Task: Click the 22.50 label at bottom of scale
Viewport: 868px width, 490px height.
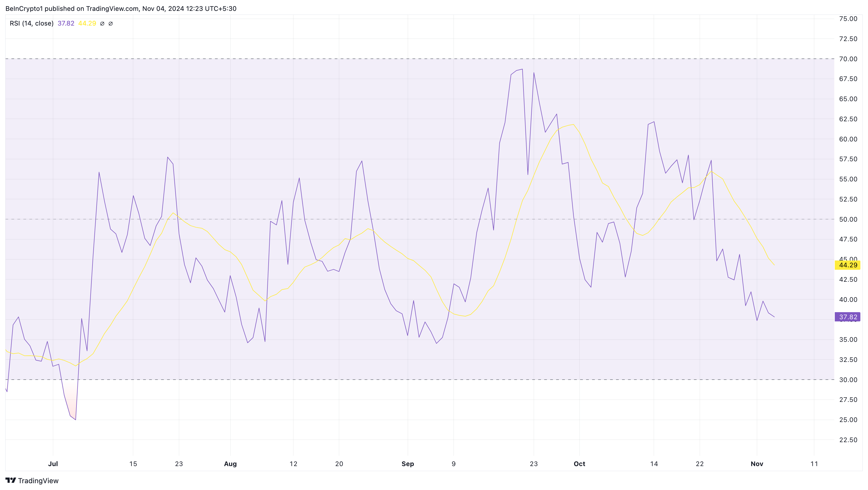Action: click(x=848, y=440)
